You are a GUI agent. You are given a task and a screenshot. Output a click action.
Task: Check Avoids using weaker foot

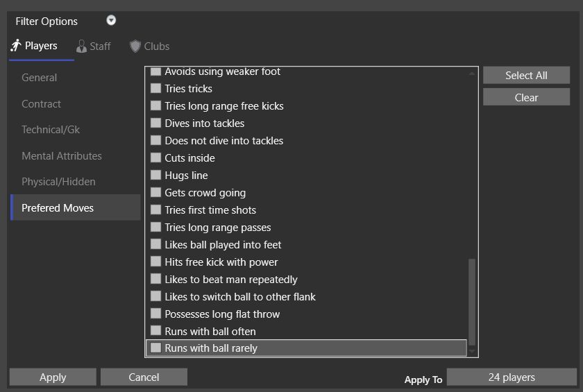point(155,71)
